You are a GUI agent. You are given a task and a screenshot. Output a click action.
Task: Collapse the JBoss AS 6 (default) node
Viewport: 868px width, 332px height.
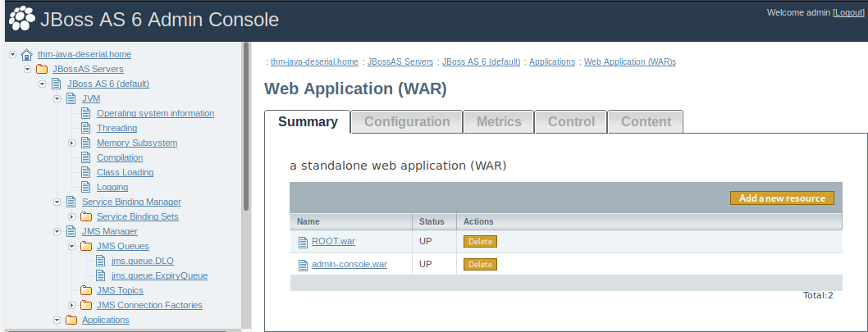42,84
